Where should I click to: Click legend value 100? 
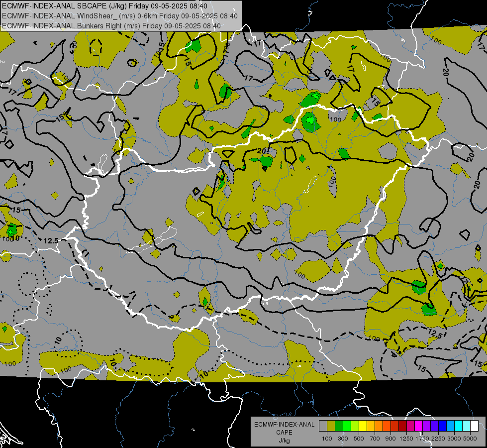pos(327,439)
